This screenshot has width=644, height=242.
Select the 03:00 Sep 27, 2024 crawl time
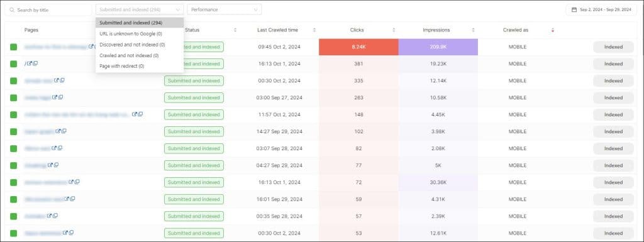point(279,97)
